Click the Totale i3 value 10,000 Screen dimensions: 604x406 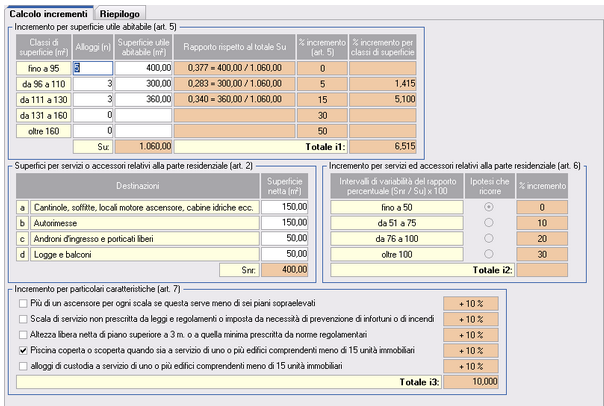pyautogui.click(x=471, y=382)
